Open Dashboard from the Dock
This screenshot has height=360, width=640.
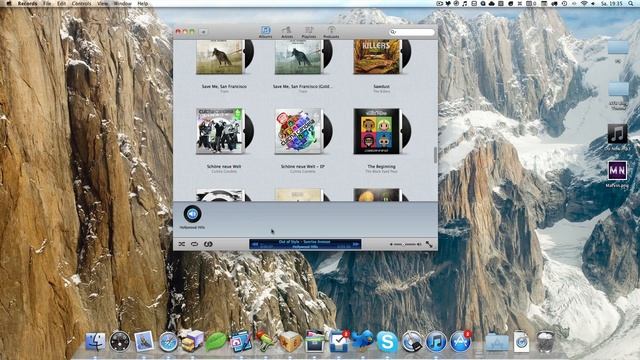[120, 341]
